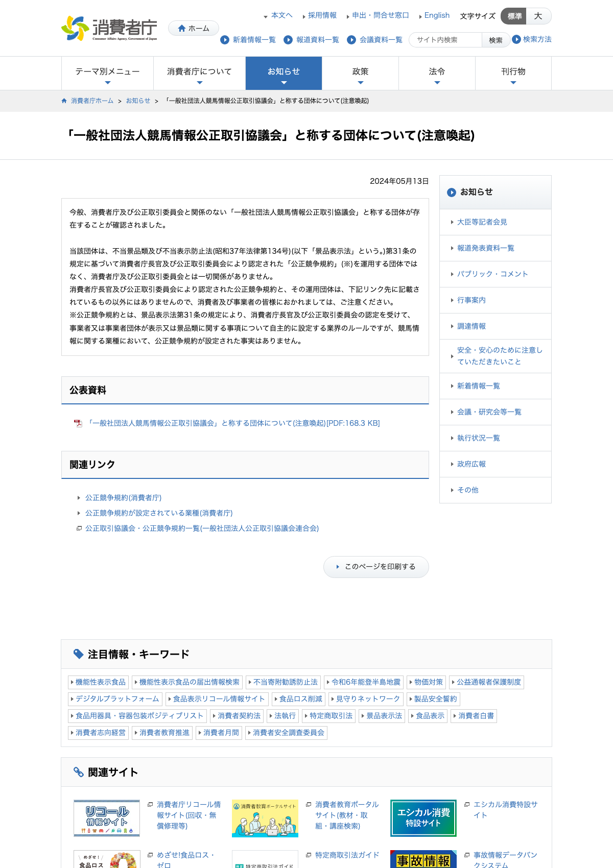Click the arrow icon beside 報道資料一覧 in header
Screen dimensions: 613x868
pos(288,40)
